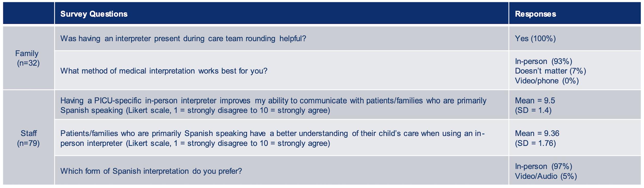The image size is (644, 188).
Task: Select the interpreter present during rounding question
Action: (x=183, y=39)
